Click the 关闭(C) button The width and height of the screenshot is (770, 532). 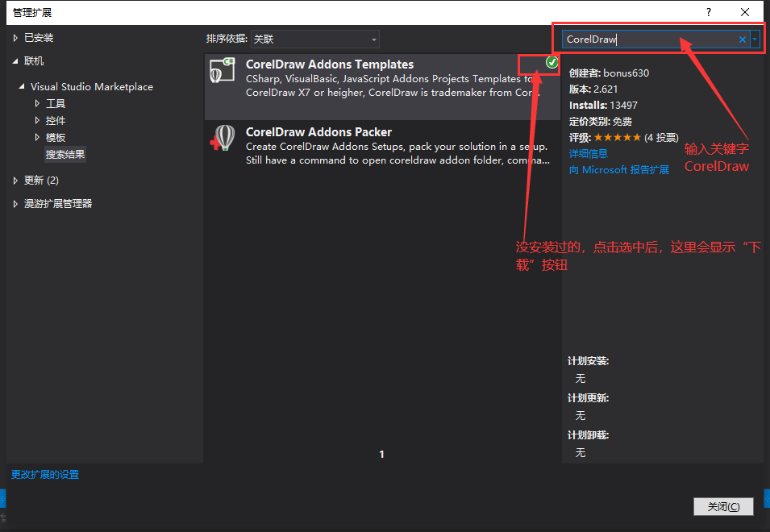coord(722,506)
